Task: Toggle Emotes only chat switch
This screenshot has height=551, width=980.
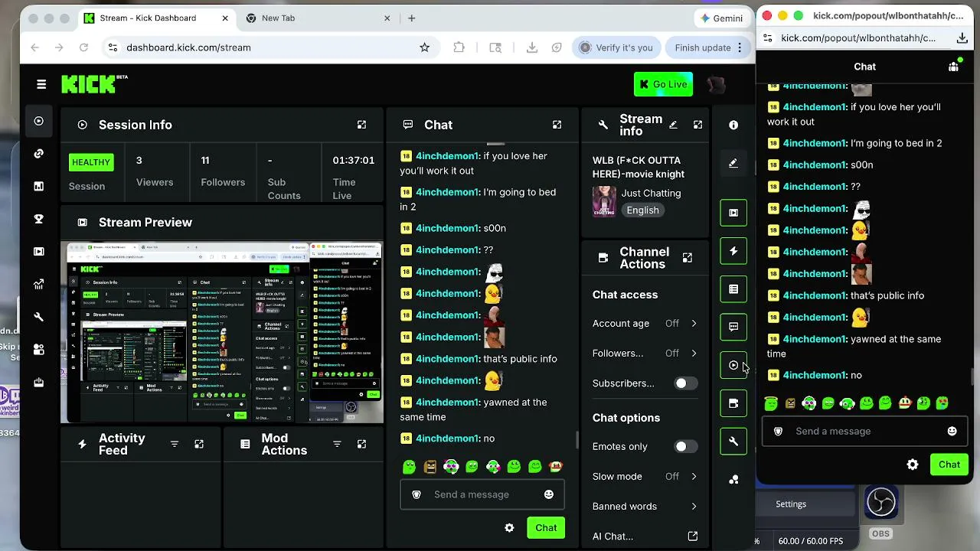Action: (685, 446)
